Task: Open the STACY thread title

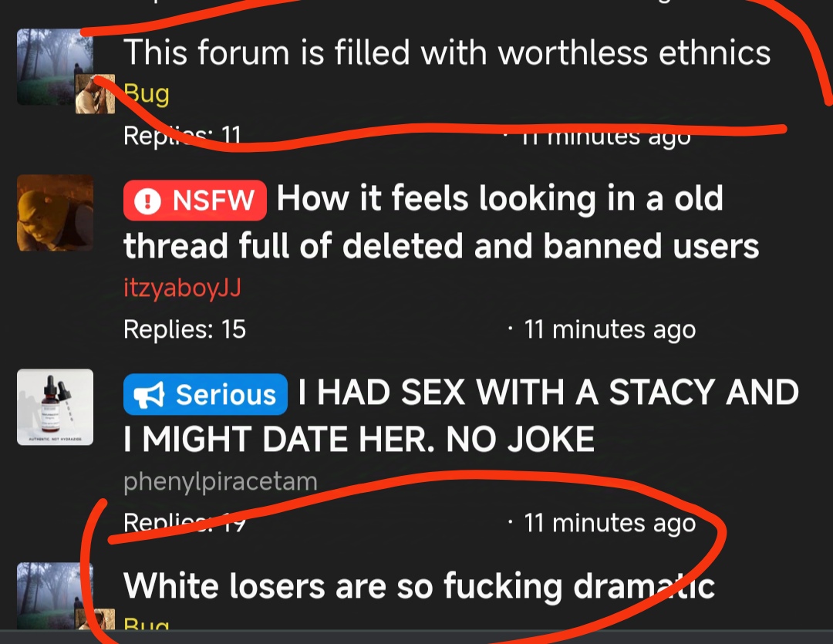Action: coord(461,416)
